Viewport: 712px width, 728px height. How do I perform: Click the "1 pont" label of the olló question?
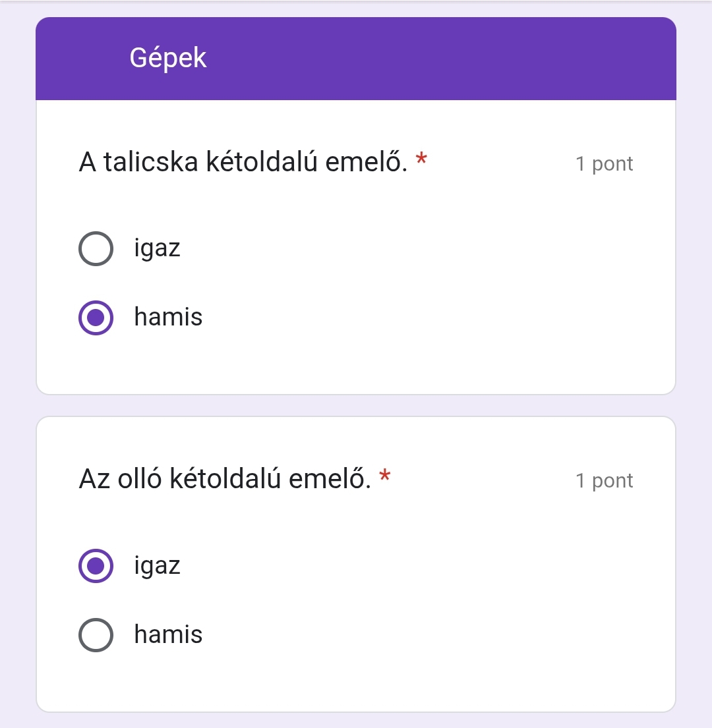(604, 481)
